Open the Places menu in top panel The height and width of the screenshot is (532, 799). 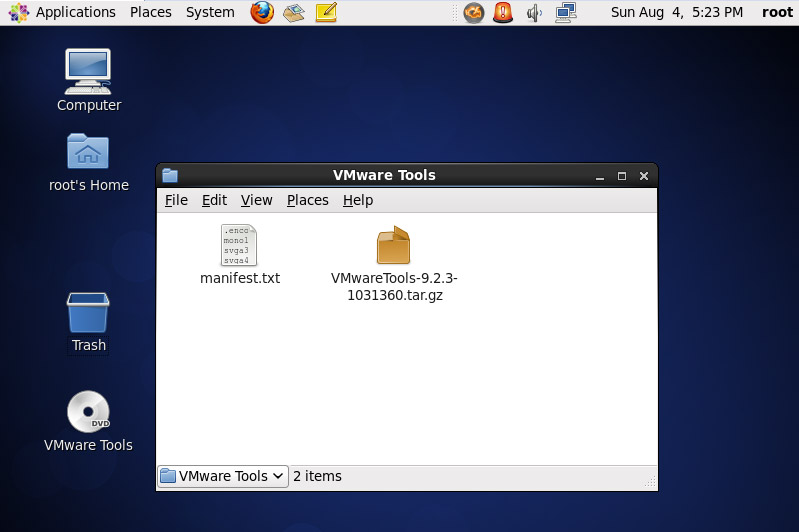[150, 12]
